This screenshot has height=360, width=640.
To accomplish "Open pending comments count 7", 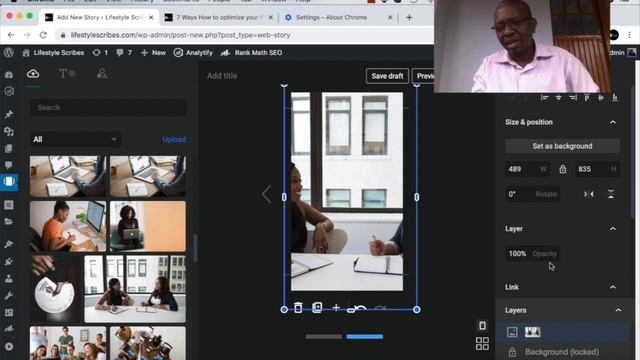I will click(124, 53).
